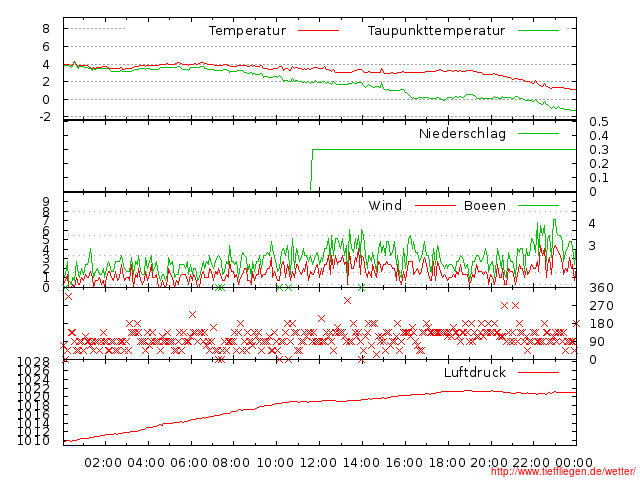Click the precipitation axis value 0.5
The height and width of the screenshot is (480, 640).
[599, 122]
